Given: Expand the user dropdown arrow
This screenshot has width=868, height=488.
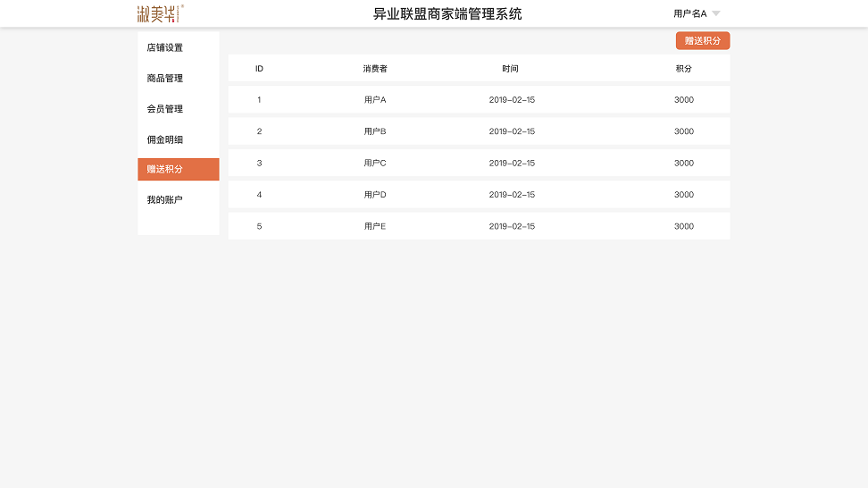Looking at the screenshot, I should pyautogui.click(x=715, y=13).
